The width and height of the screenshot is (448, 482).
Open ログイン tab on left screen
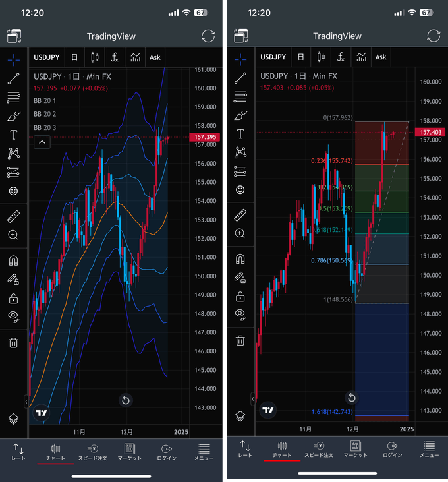[167, 452]
